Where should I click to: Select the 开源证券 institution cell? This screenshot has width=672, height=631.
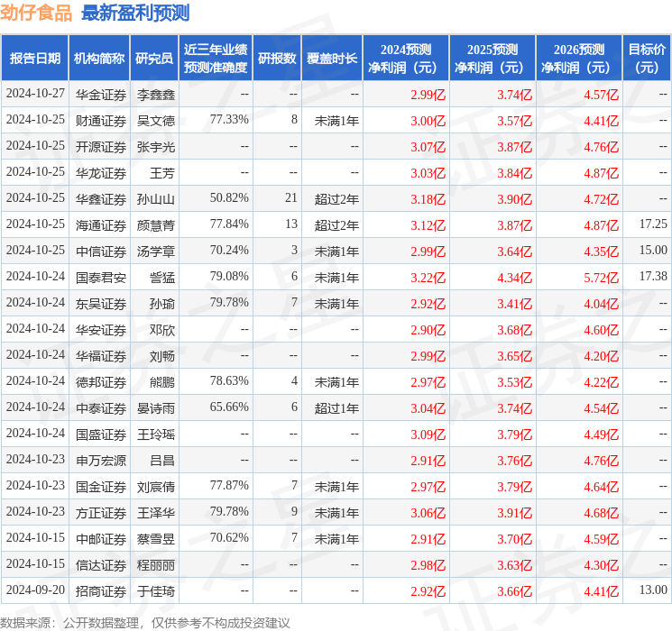coord(101,147)
